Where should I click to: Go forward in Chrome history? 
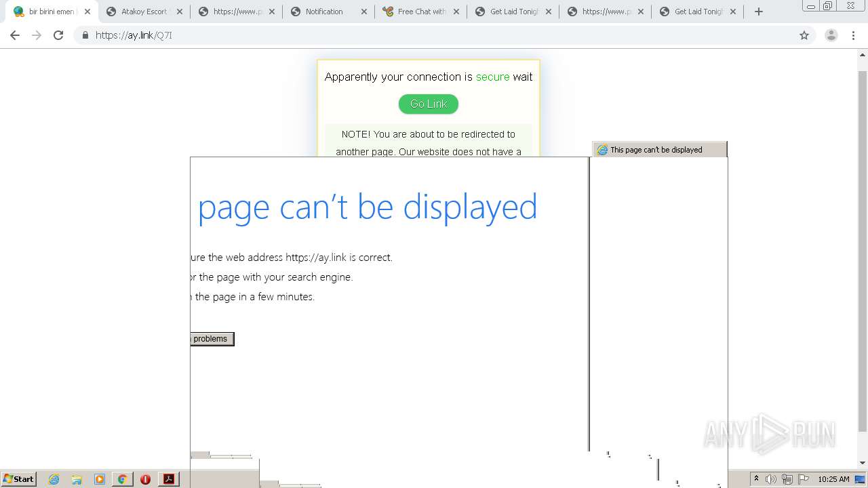coord(37,35)
